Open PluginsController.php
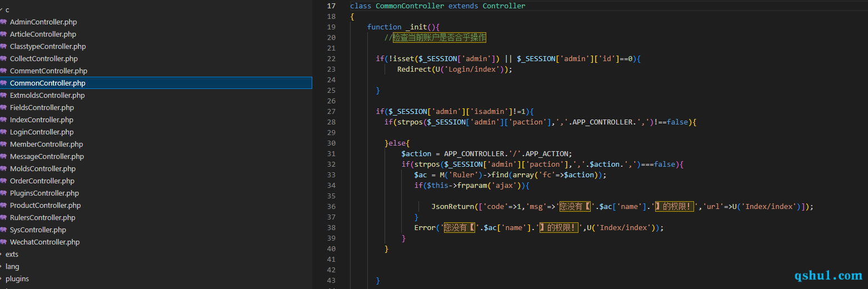Screen dimensions: 868x289 point(44,193)
